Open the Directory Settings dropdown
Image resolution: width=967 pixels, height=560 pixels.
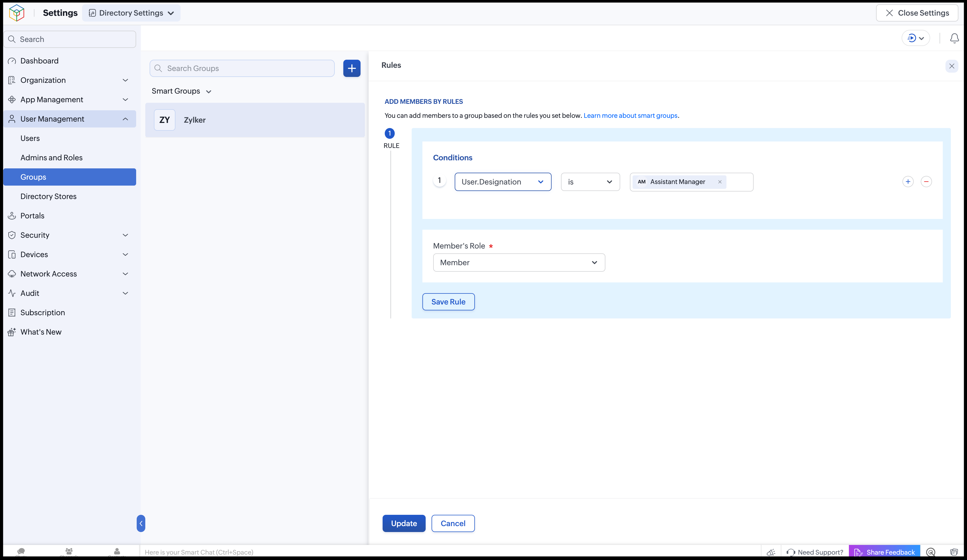tap(131, 13)
